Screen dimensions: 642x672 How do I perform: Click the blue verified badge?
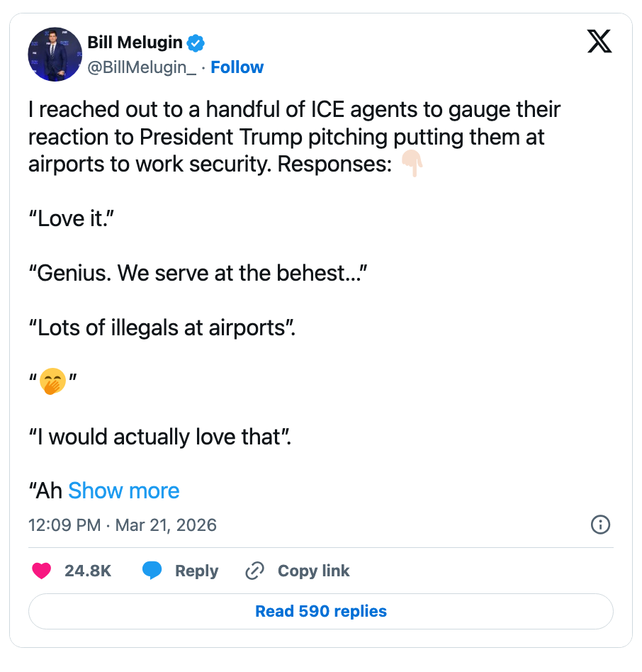coord(196,43)
